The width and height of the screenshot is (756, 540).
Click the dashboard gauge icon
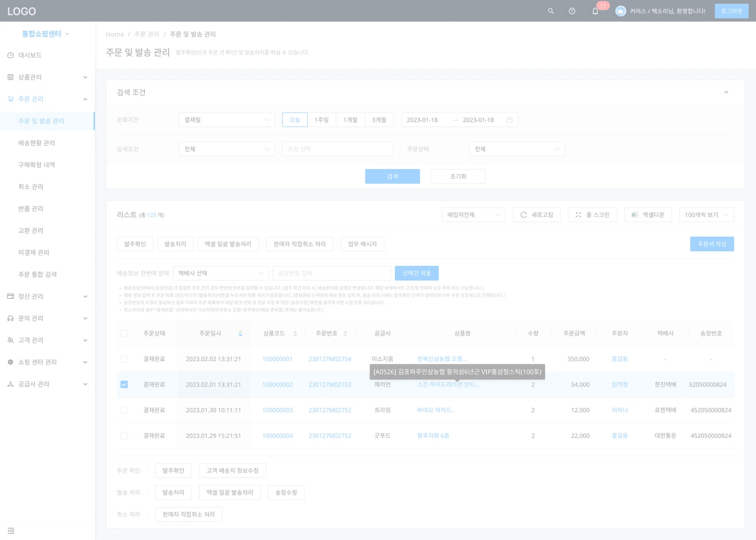11,55
